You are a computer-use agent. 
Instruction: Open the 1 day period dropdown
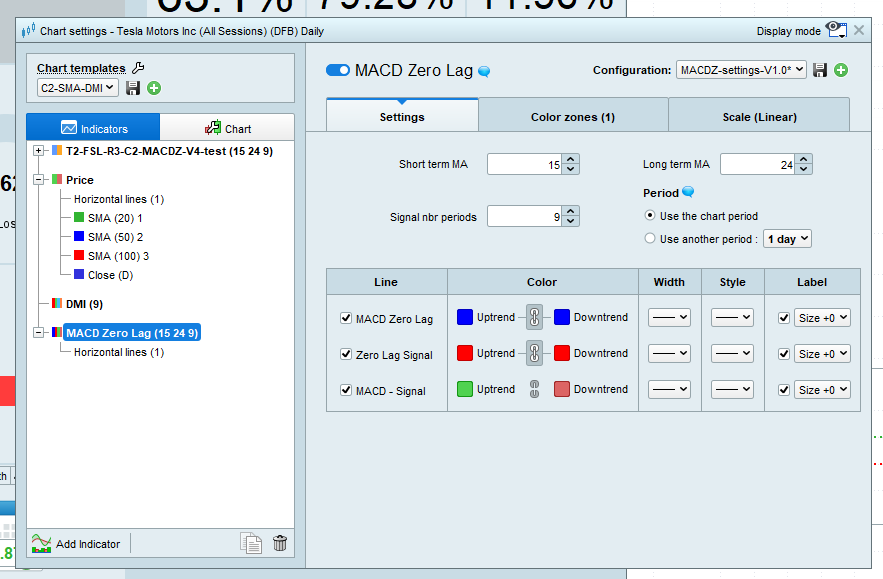click(x=787, y=239)
